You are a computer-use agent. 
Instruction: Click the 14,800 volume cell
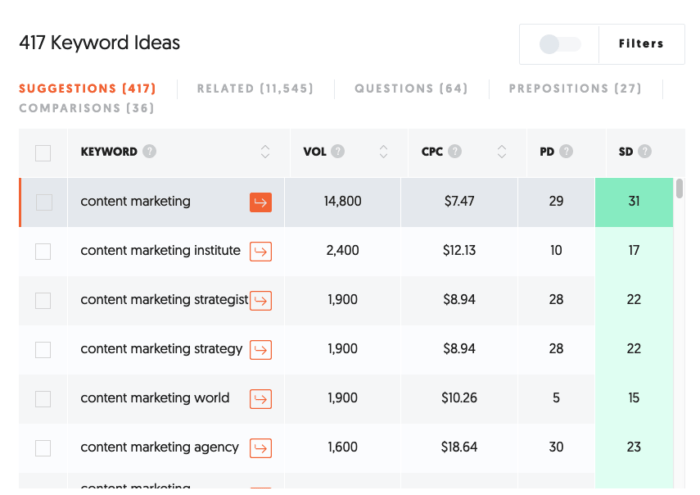pyautogui.click(x=342, y=201)
